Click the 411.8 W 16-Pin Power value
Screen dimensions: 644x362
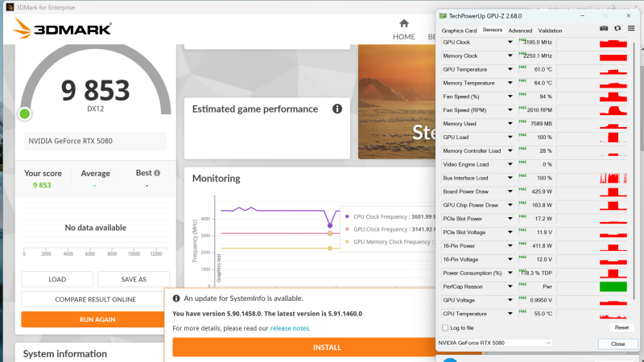pyautogui.click(x=542, y=246)
